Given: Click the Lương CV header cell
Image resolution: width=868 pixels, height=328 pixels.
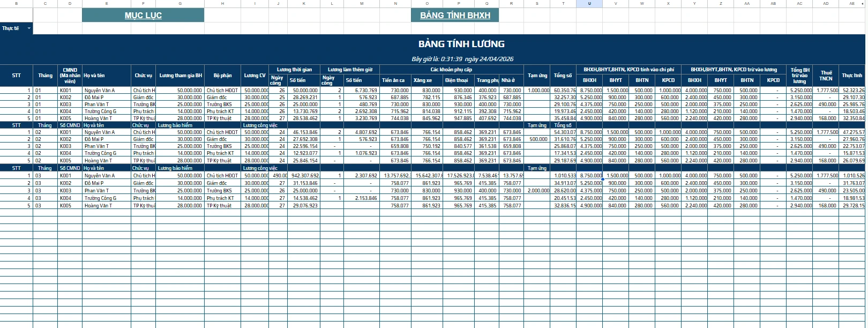Looking at the screenshot, I should point(255,76).
